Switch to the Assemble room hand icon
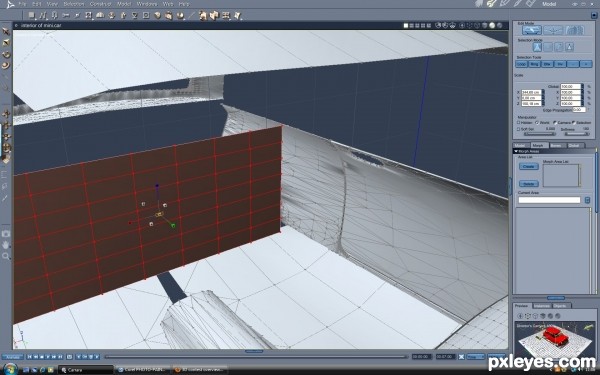The width and height of the screenshot is (600, 375). pyautogui.click(x=480, y=4)
